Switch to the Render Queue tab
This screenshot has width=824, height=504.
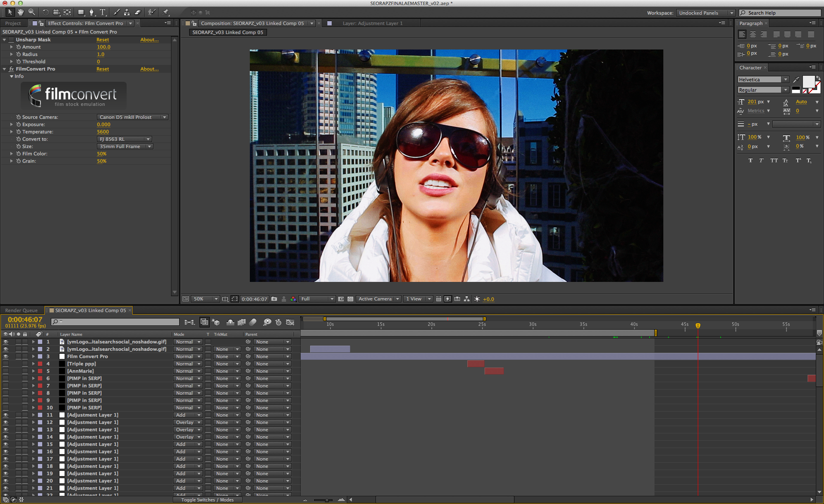[21, 310]
